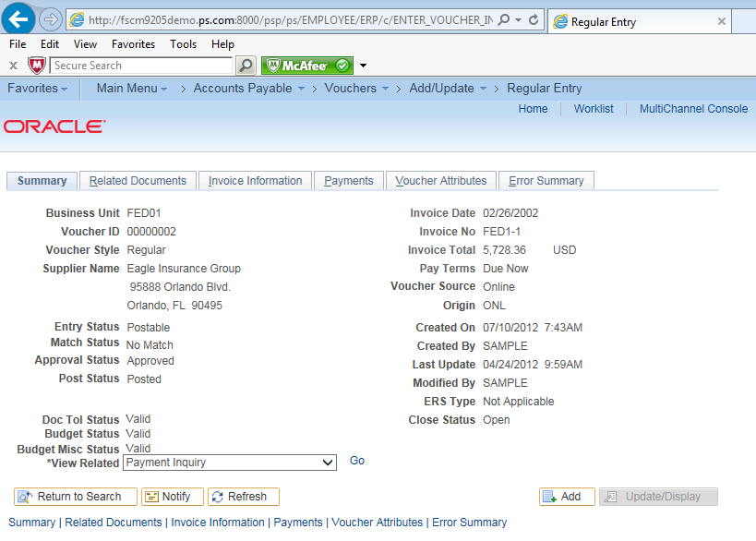Click the X icon on the search toolbar
The width and height of the screenshot is (756, 541).
tap(11, 66)
